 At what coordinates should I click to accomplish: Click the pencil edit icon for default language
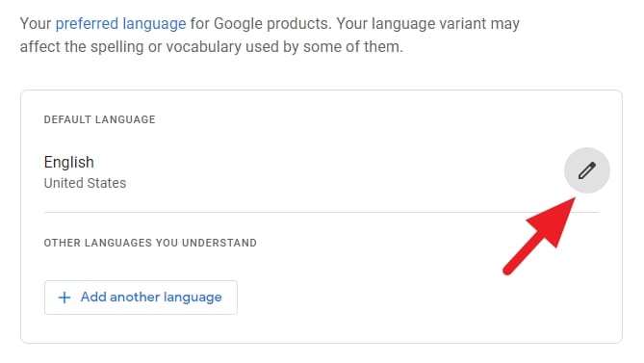coord(587,170)
